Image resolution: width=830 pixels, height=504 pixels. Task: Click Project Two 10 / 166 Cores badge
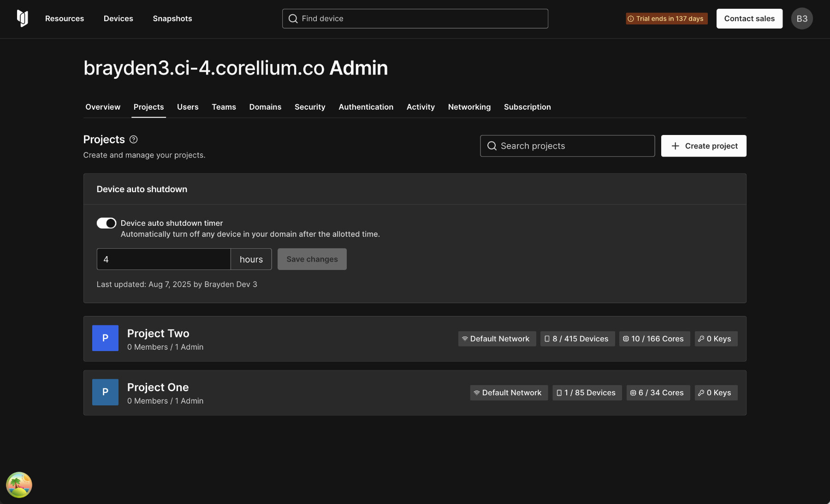point(654,339)
